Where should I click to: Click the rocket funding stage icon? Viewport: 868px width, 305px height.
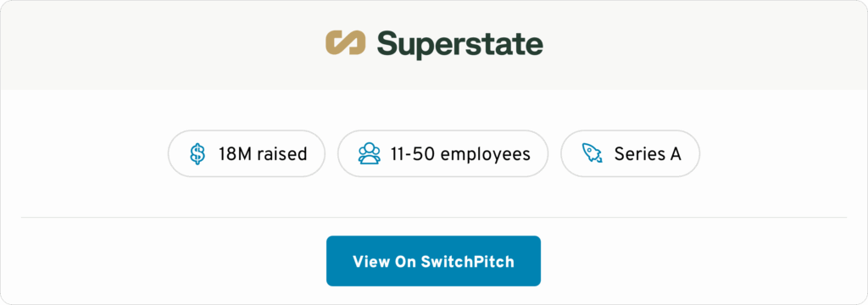(593, 153)
